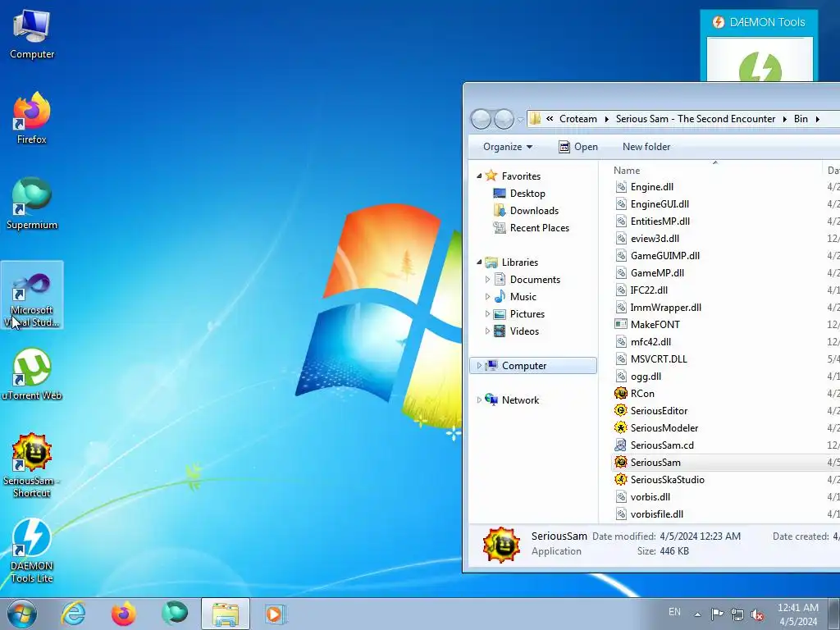840x630 pixels.
Task: Select the vorbisfile.dll file
Action: pyautogui.click(x=656, y=514)
